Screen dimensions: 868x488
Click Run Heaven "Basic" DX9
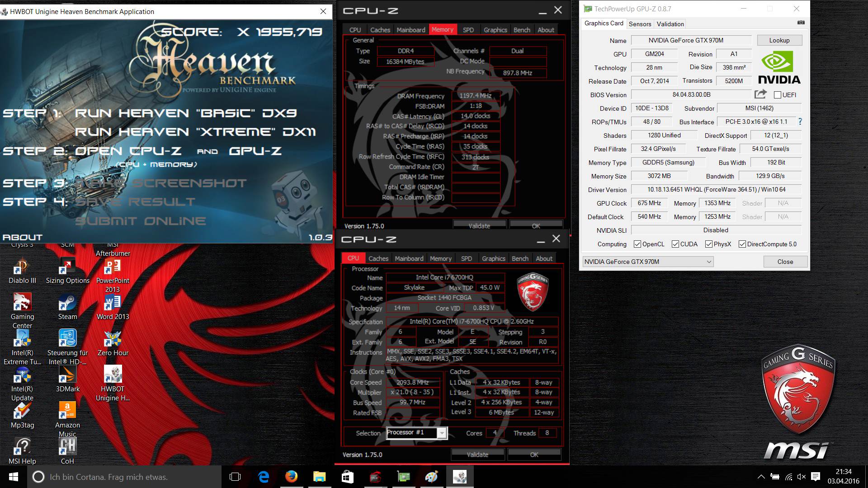[186, 113]
